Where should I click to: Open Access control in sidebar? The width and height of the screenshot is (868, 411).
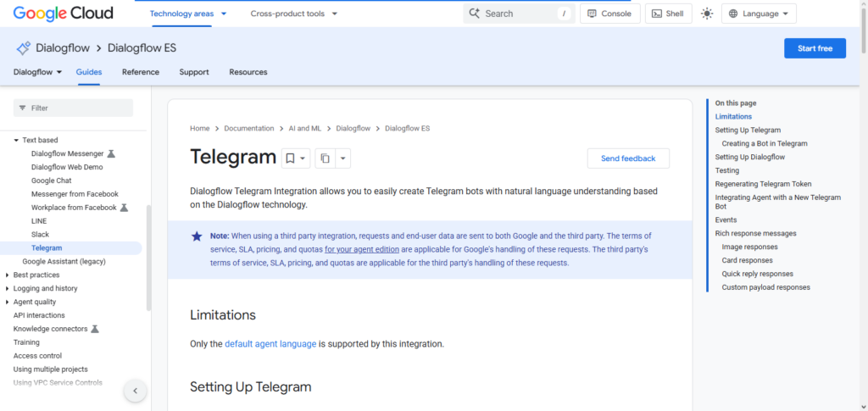[x=37, y=356]
